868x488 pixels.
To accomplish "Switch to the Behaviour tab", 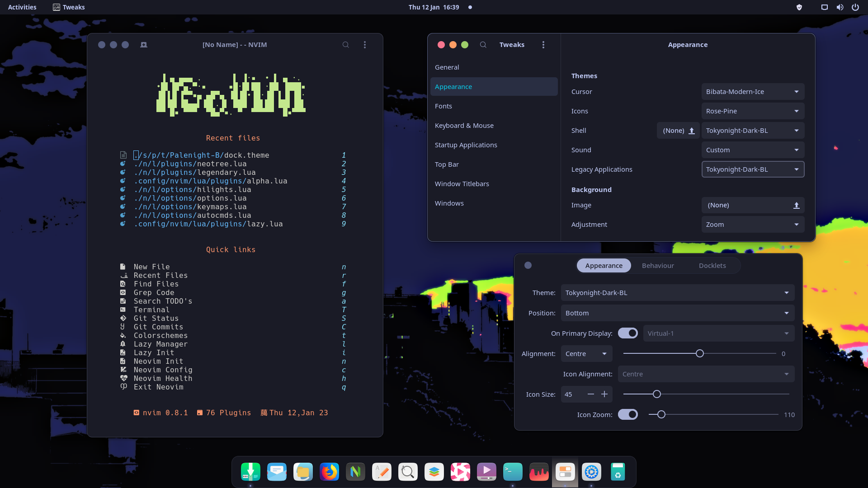I will [x=658, y=266].
